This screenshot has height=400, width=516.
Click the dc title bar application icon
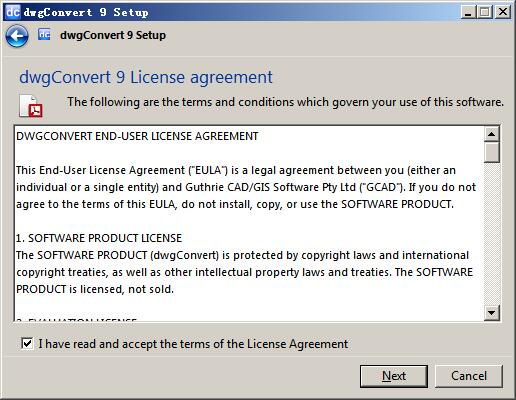(13, 12)
